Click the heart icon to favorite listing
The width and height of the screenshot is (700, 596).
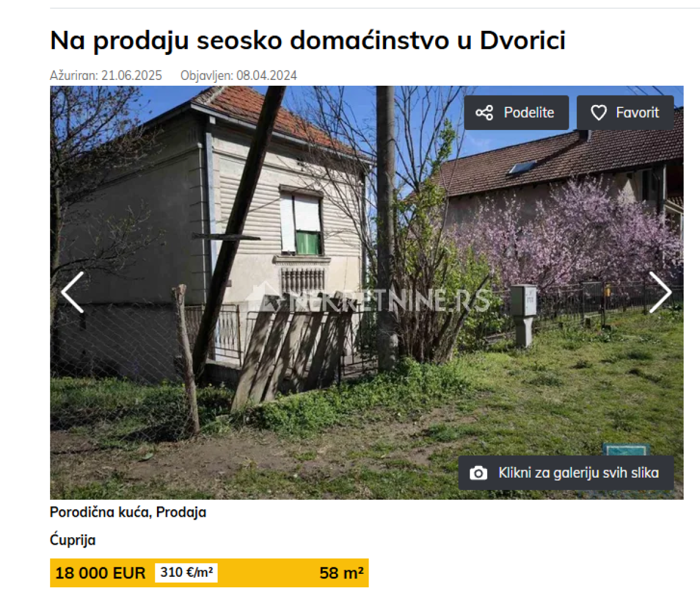(598, 113)
